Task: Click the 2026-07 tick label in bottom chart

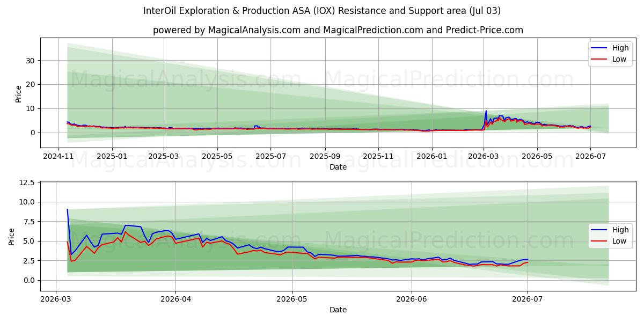Action: 528,299
